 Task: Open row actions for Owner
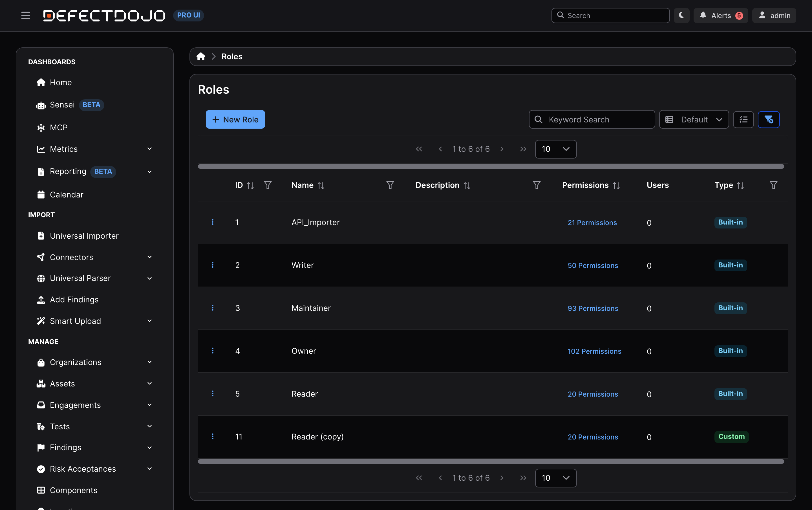coord(213,351)
